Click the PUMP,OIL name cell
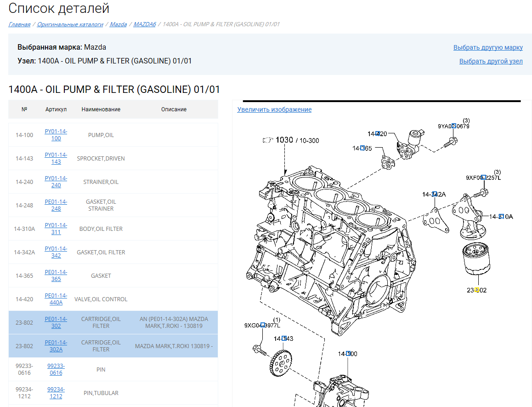The height and width of the screenshot is (407, 532). pyautogui.click(x=101, y=135)
